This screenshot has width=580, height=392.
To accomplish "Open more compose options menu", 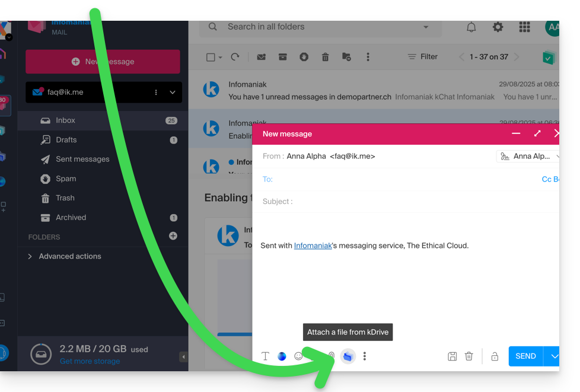I will coord(365,356).
